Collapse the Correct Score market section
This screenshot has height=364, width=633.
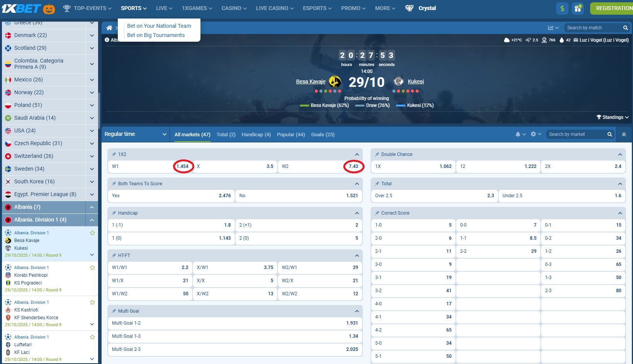620,213
